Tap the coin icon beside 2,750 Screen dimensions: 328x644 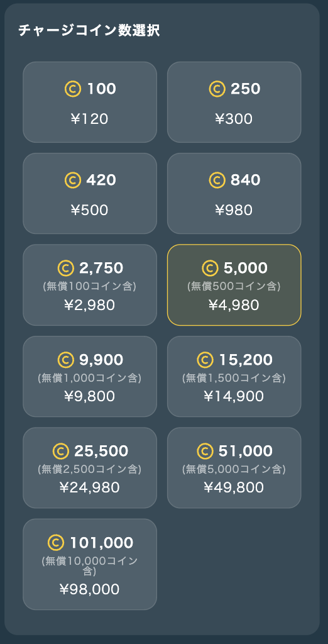(66, 268)
